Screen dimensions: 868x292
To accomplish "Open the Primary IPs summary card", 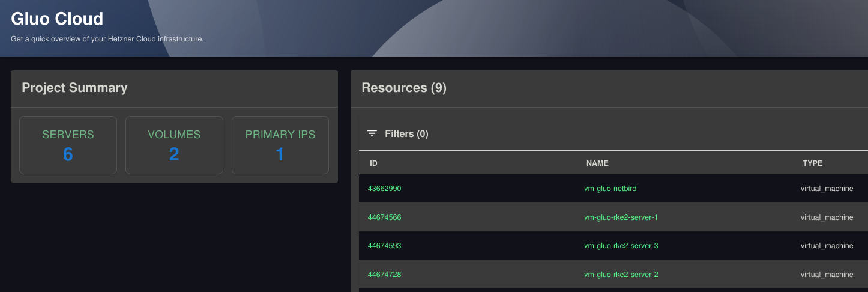I will click(x=280, y=145).
